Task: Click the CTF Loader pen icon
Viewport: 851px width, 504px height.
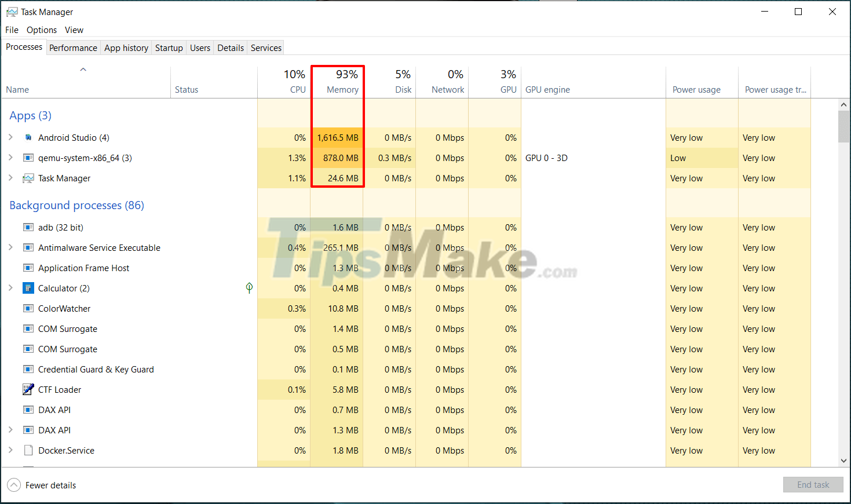Action: coord(28,389)
